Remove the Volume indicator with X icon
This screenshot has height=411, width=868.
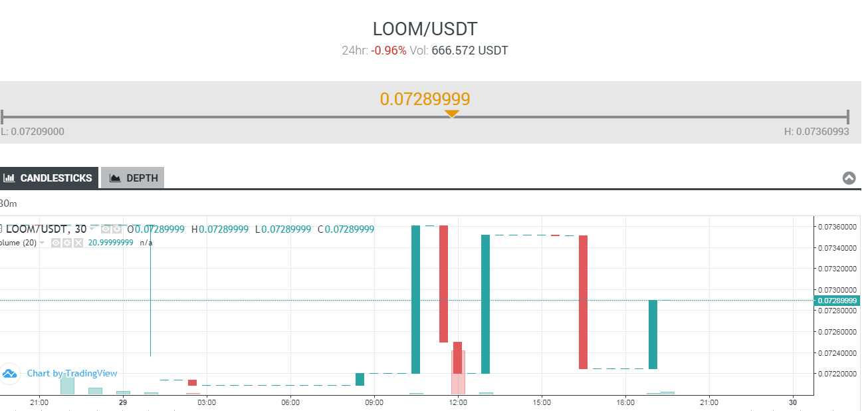(78, 243)
